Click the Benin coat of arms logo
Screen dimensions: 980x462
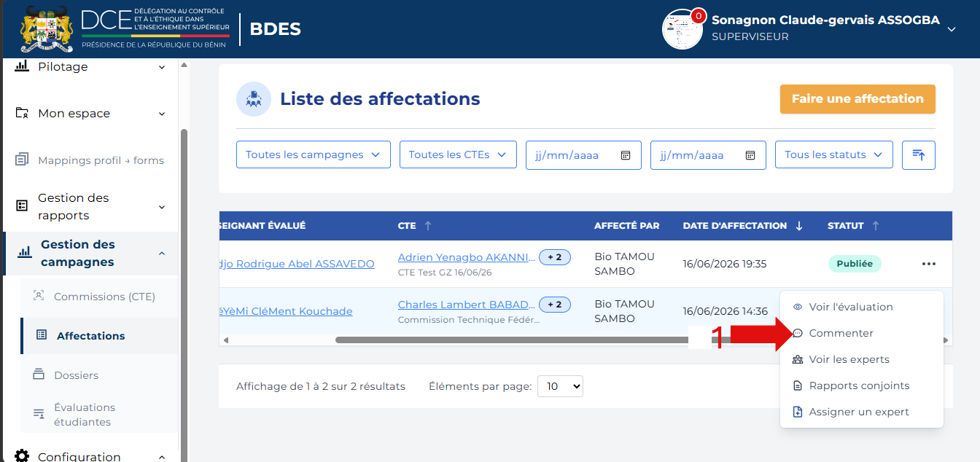(47, 29)
